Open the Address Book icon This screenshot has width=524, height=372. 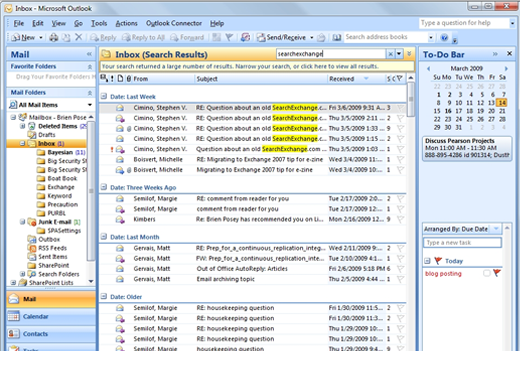point(337,37)
